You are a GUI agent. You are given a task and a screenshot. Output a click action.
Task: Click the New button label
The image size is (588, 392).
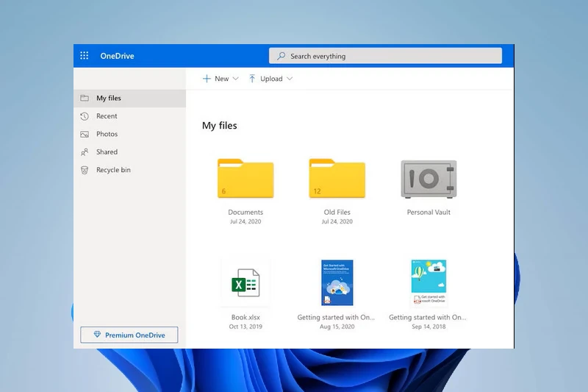point(222,79)
